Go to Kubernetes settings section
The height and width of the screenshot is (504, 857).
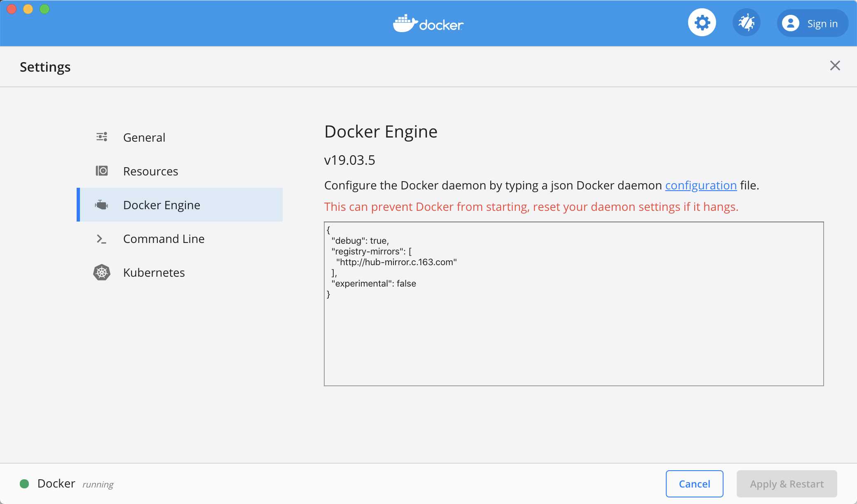click(x=180, y=272)
